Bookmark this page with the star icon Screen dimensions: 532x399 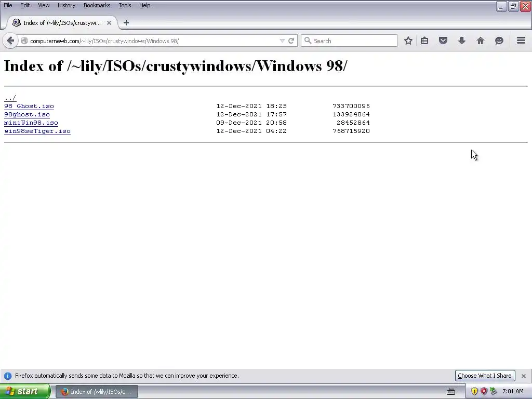tap(408, 41)
